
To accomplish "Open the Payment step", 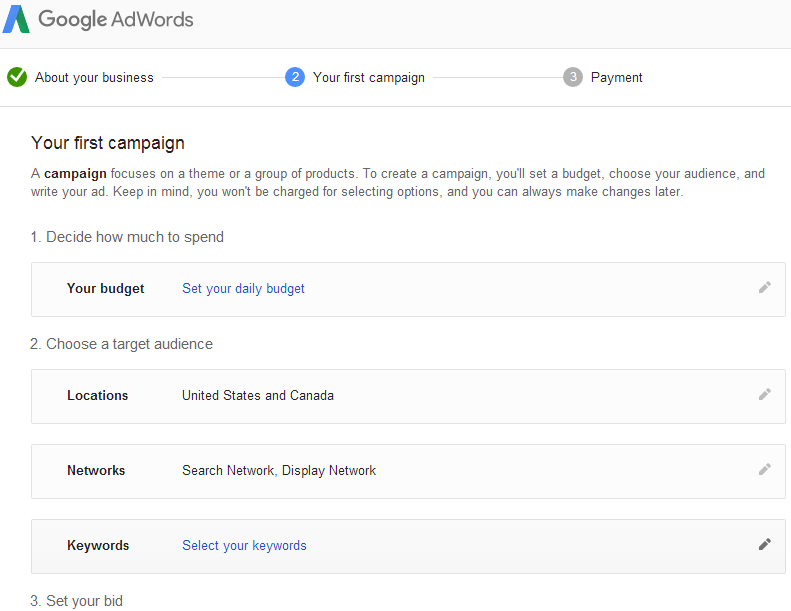I will coord(616,78).
